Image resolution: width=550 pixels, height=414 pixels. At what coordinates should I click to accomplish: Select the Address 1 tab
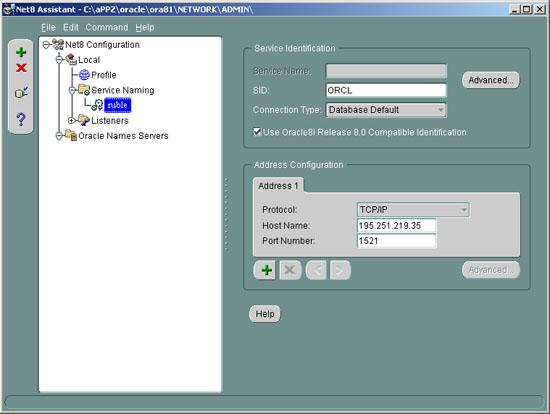[278, 186]
